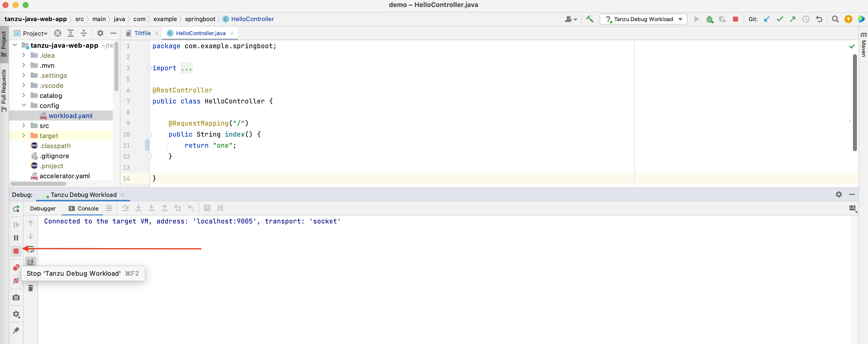Open the Pull Requests tool window
Image resolution: width=868 pixels, height=344 pixels.
(4, 90)
